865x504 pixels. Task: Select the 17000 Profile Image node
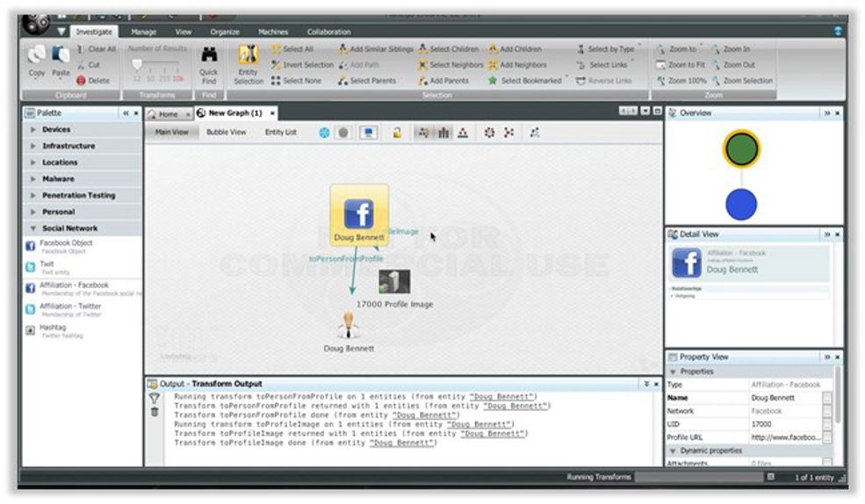[x=394, y=289]
